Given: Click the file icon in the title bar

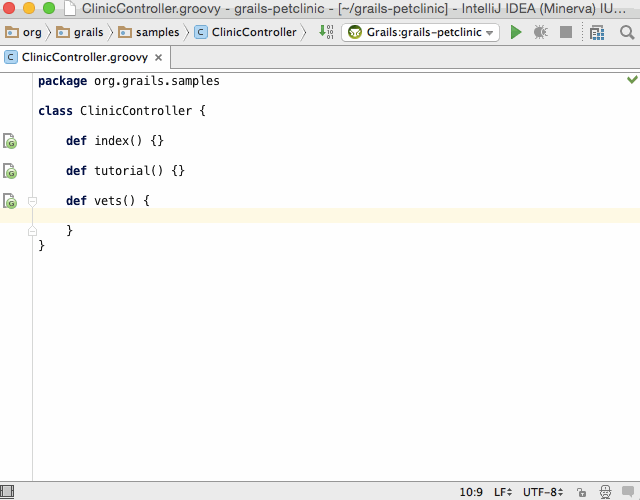Looking at the screenshot, I should tap(70, 8).
